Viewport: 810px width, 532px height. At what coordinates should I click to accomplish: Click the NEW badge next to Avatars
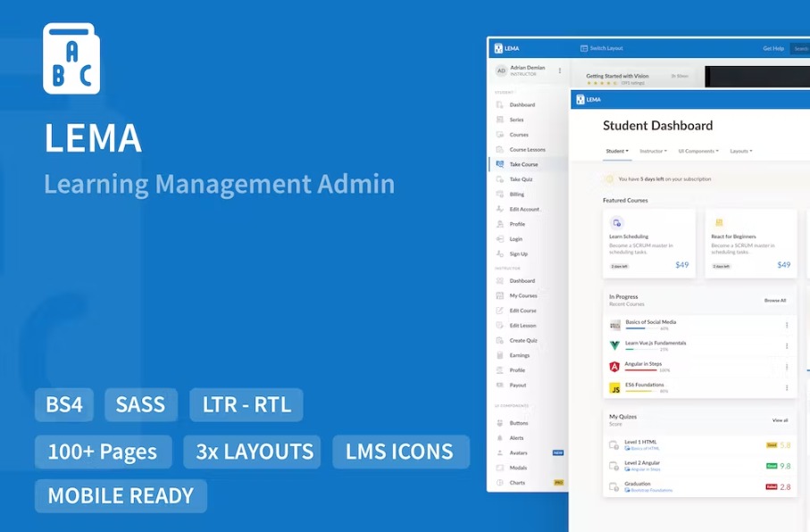(x=558, y=453)
